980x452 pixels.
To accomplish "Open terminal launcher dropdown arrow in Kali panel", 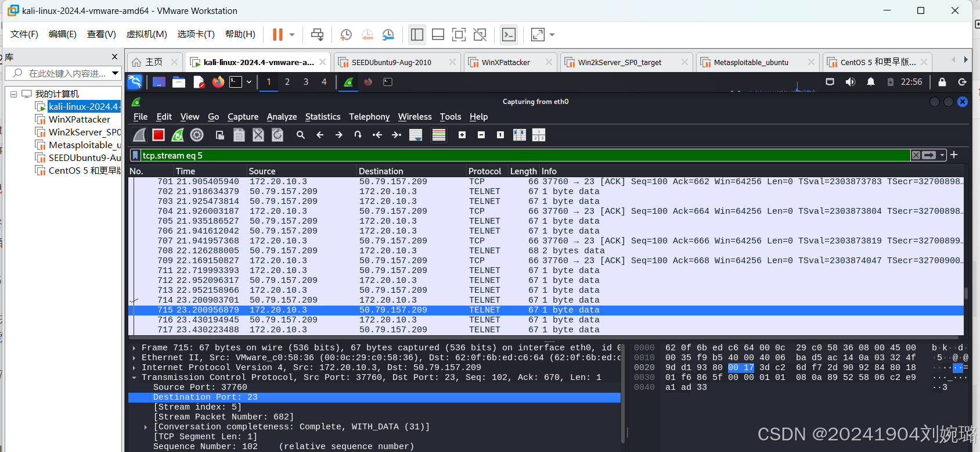I will click(249, 82).
